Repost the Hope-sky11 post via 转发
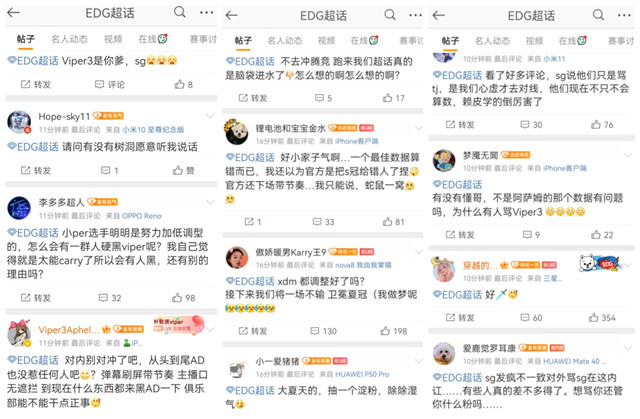This screenshot has width=640, height=419. (36, 171)
